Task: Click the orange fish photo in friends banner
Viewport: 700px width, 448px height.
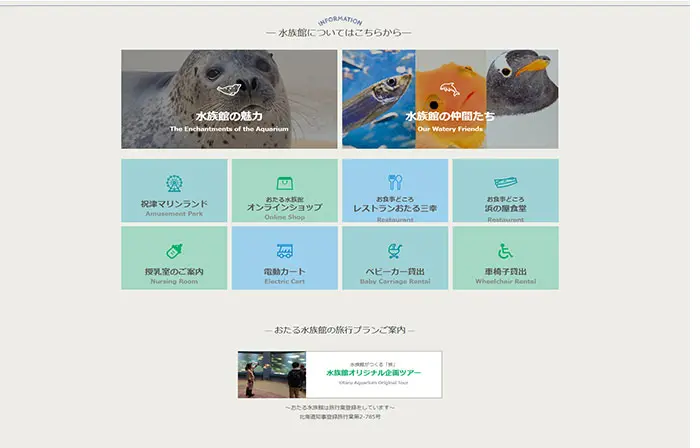Action: (451, 99)
